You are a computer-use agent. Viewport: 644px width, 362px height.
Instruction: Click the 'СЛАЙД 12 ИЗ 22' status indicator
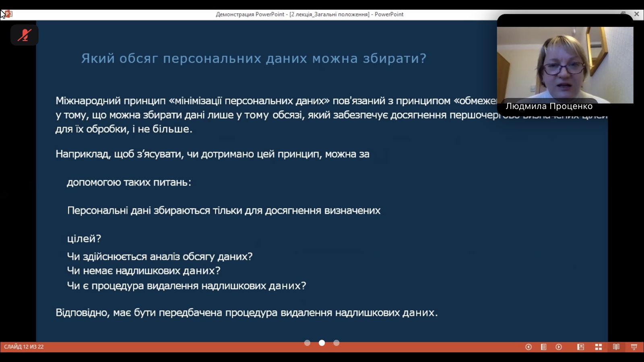24,347
